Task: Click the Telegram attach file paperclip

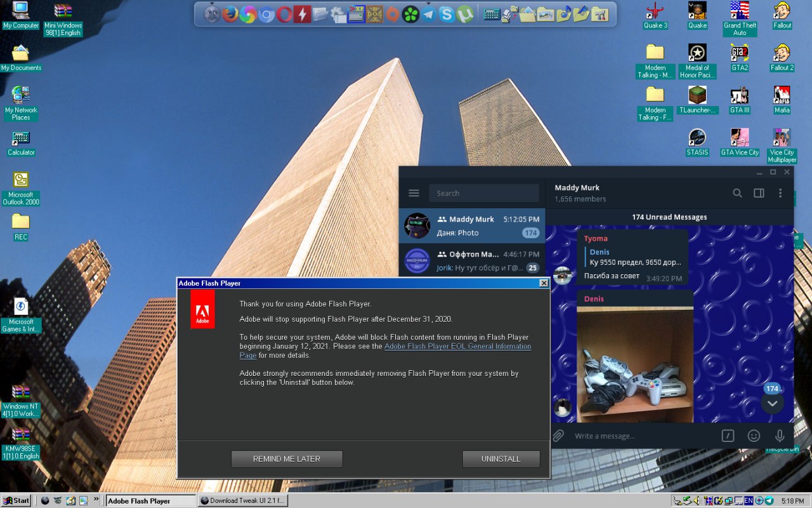Action: click(x=558, y=436)
